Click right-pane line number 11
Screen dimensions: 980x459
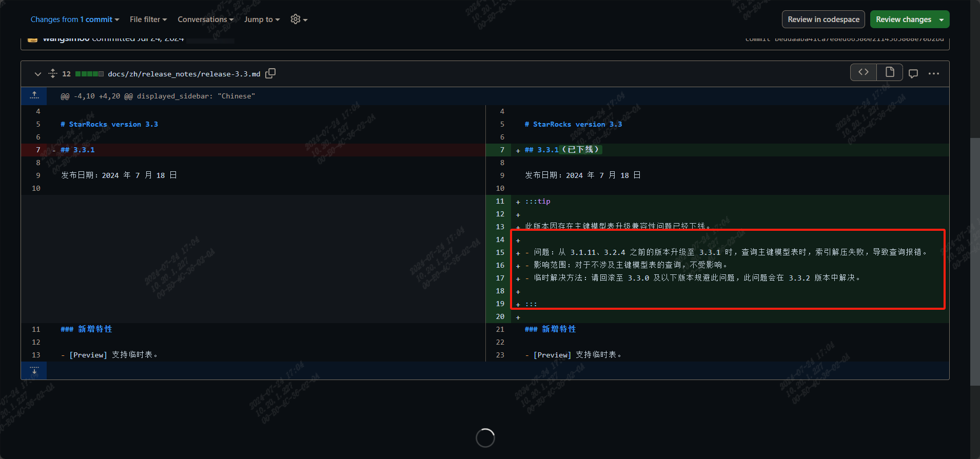tap(500, 201)
